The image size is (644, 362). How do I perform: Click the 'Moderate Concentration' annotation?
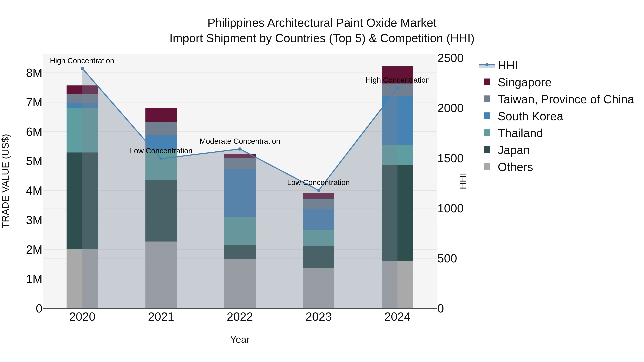point(240,141)
